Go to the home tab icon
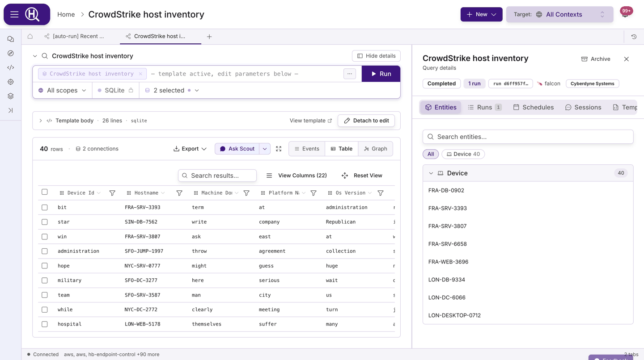The image size is (644, 360). (x=30, y=37)
